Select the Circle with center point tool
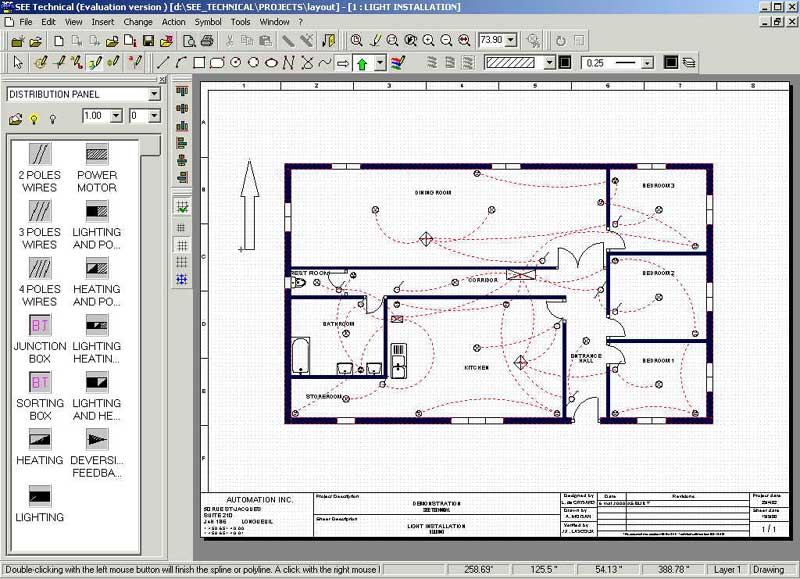Screen dimensions: 800x579 pos(235,62)
